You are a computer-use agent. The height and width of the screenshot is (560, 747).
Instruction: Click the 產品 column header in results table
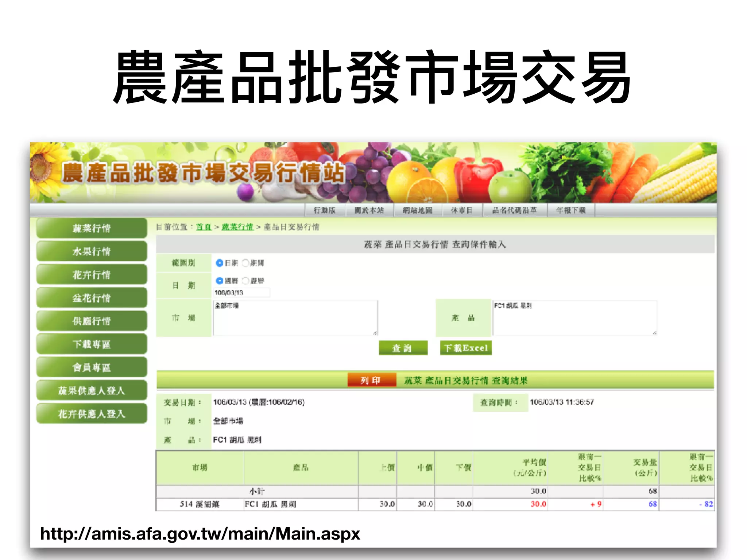(301, 468)
